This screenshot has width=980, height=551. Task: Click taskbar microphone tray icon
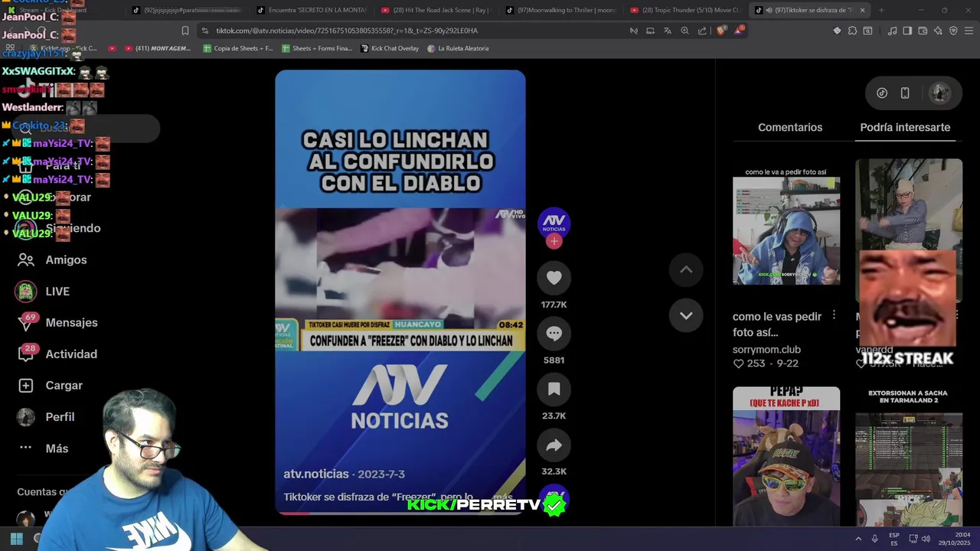tap(874, 539)
